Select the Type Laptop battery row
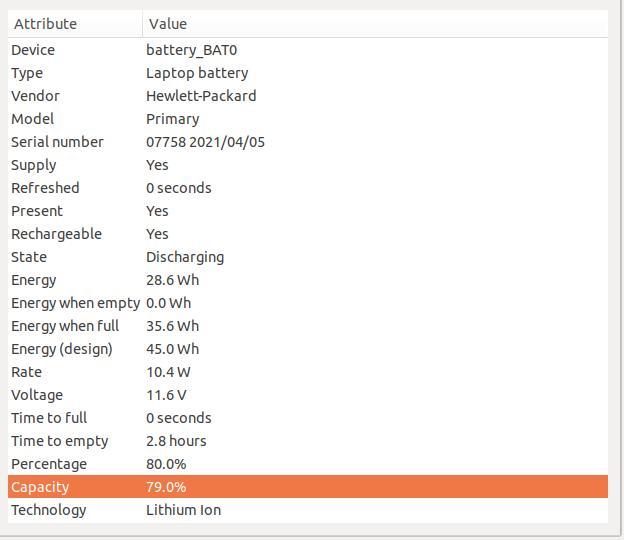 tap(308, 73)
